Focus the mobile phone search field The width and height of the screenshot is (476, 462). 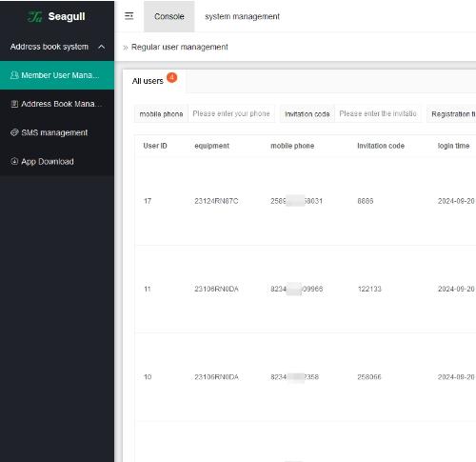click(x=231, y=113)
